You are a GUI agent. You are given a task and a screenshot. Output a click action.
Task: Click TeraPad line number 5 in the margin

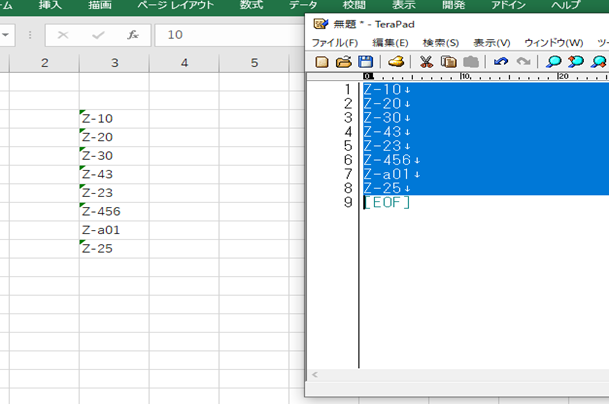point(348,146)
